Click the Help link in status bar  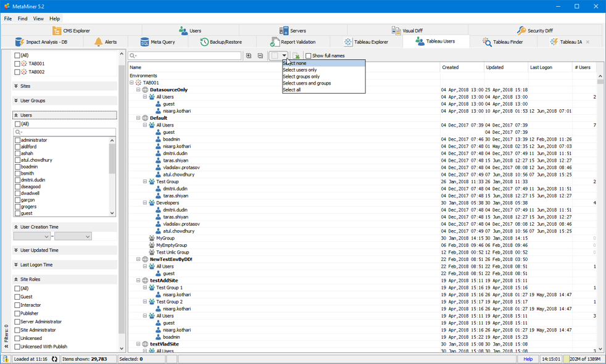pos(528,359)
